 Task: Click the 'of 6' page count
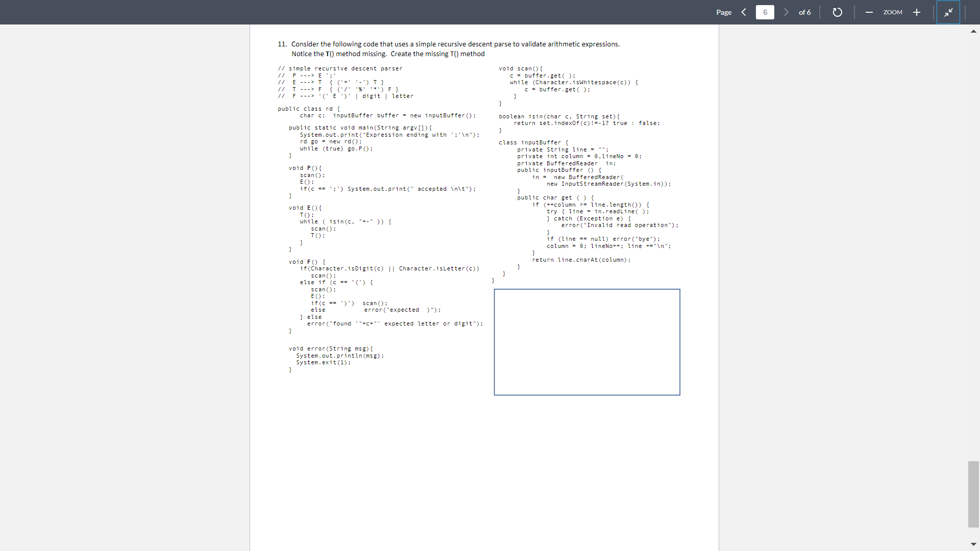coord(804,12)
